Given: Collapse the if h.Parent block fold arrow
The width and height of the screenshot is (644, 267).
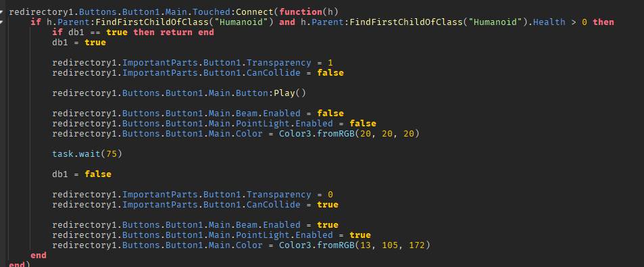Looking at the screenshot, I should (x=1, y=22).
